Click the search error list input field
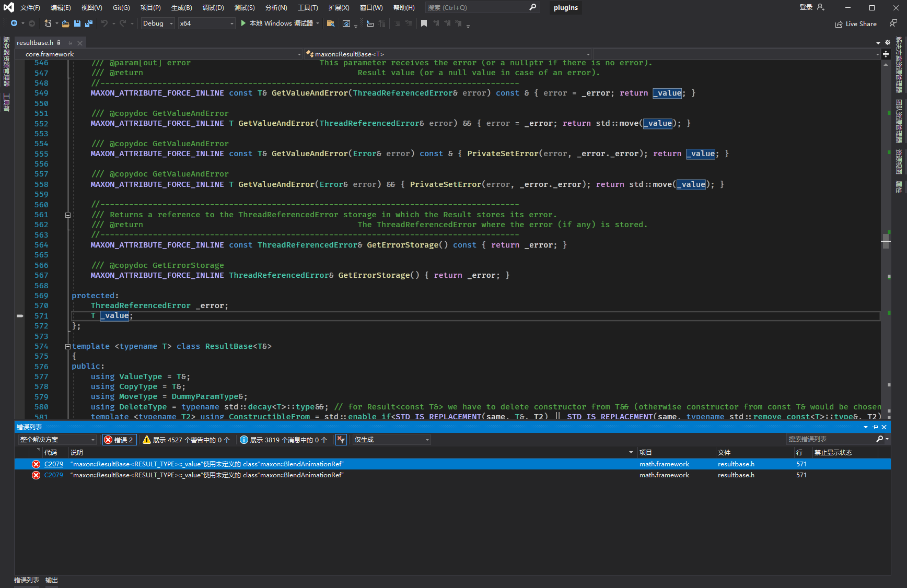This screenshot has height=588, width=907. [830, 439]
